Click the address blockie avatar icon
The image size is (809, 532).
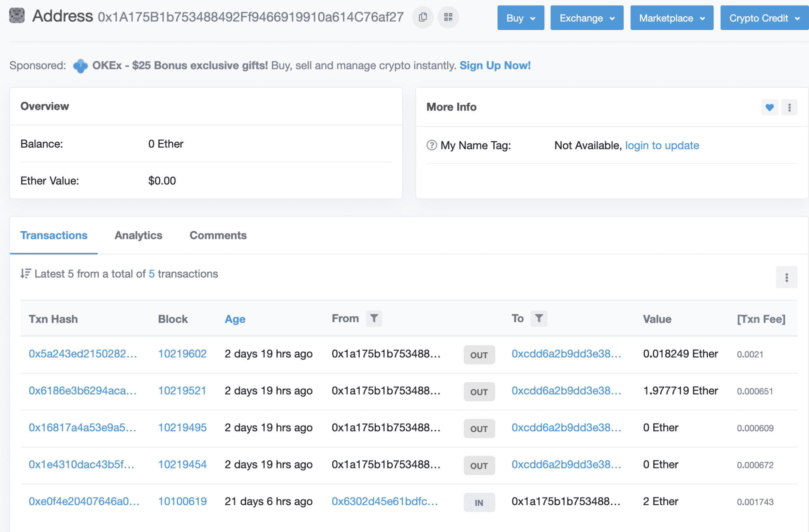tap(17, 16)
